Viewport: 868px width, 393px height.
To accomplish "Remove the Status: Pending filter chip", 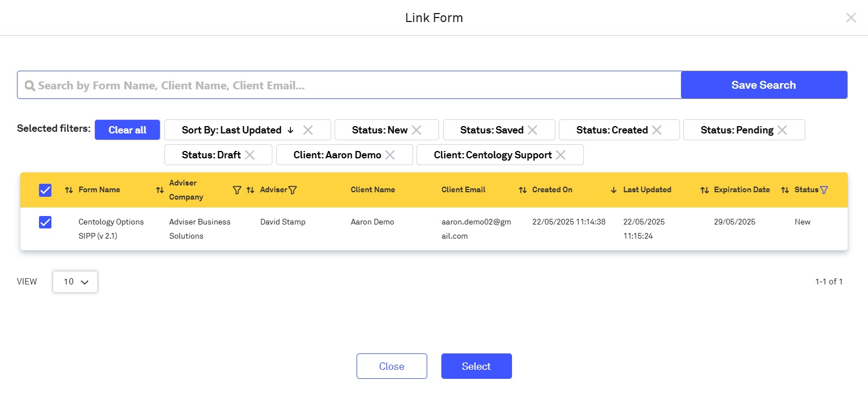I will click(782, 130).
